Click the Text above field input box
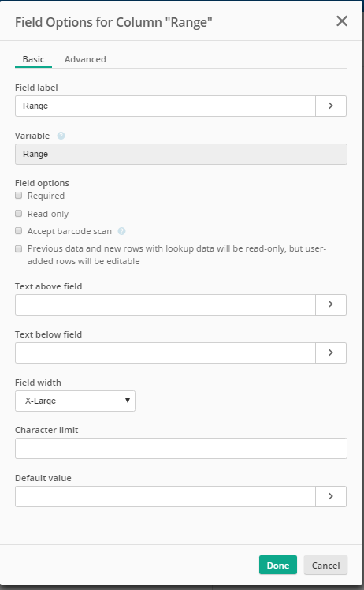The width and height of the screenshot is (364, 590). (x=165, y=304)
